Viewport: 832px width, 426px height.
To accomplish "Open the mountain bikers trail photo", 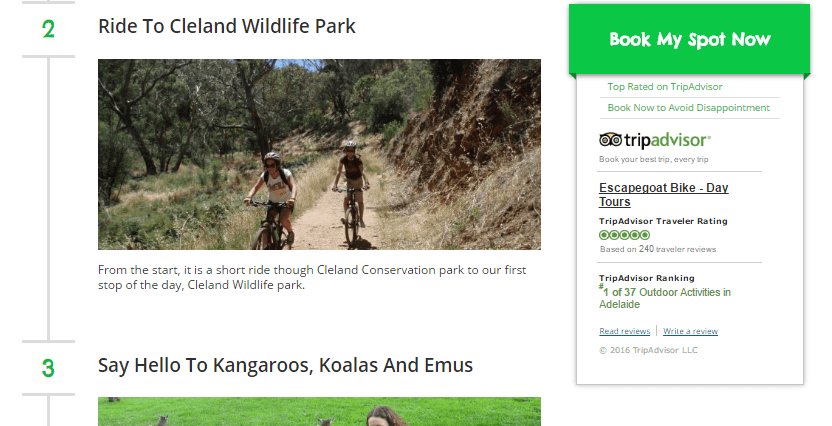I will (x=319, y=154).
